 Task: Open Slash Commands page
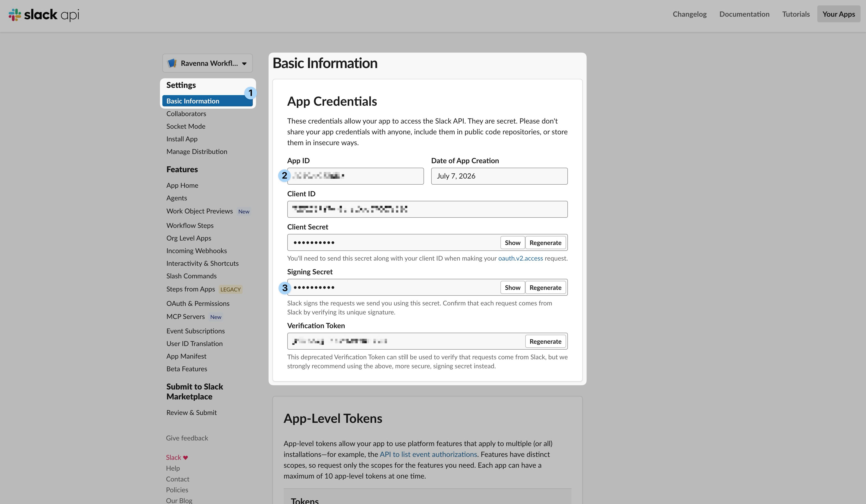(191, 276)
